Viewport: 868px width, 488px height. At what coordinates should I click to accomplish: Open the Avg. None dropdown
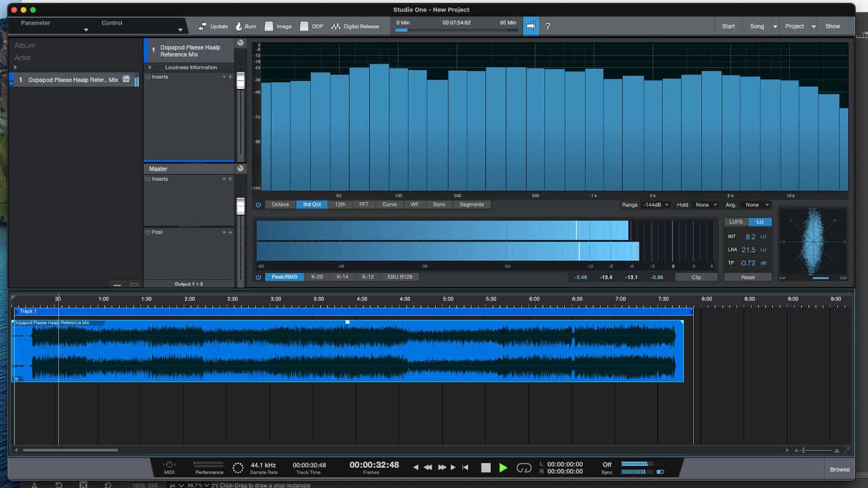tap(757, 205)
